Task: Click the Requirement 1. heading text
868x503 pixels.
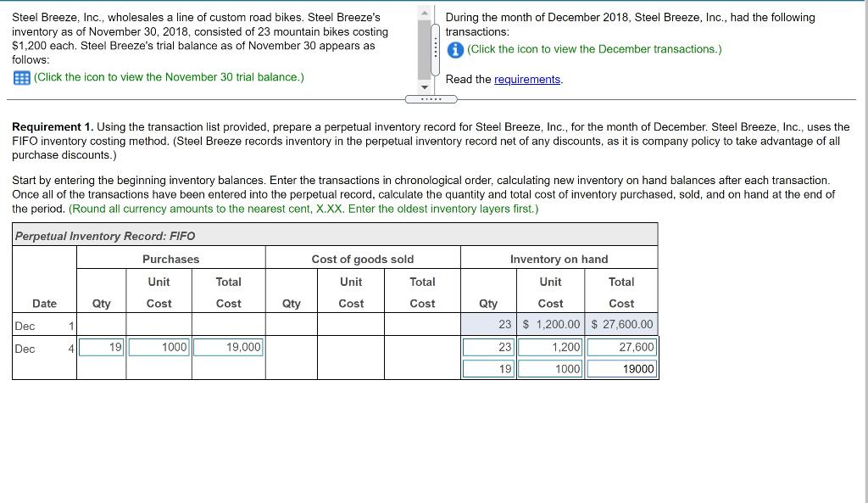Action: (x=53, y=127)
